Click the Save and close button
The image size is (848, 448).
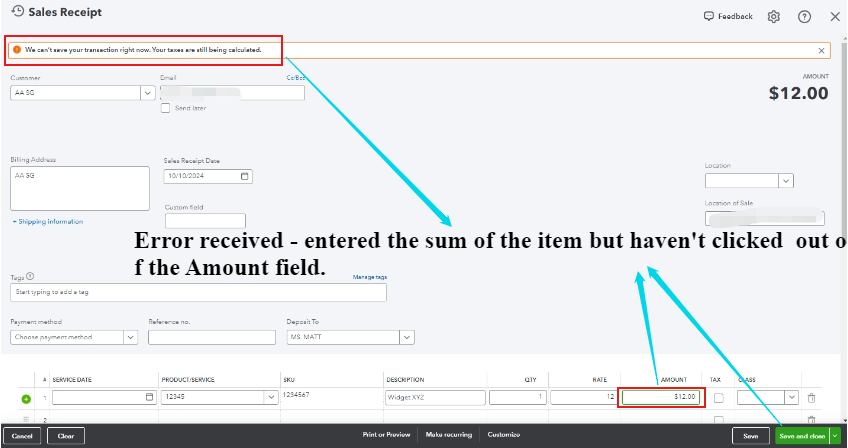coord(802,436)
